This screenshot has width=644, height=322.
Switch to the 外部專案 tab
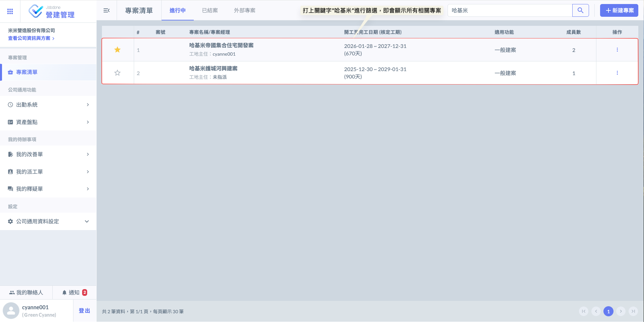pos(244,10)
